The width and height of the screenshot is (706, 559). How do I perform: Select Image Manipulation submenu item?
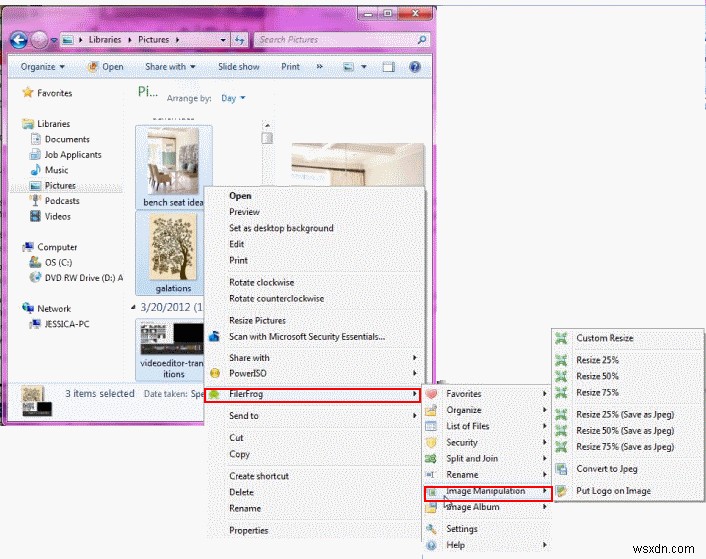(x=488, y=491)
